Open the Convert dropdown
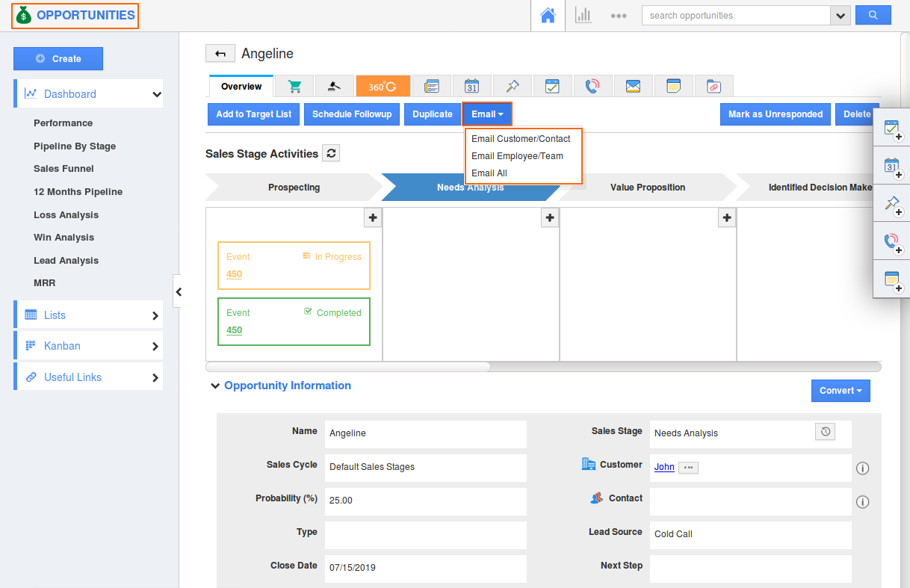Image resolution: width=910 pixels, height=588 pixels. 841,391
